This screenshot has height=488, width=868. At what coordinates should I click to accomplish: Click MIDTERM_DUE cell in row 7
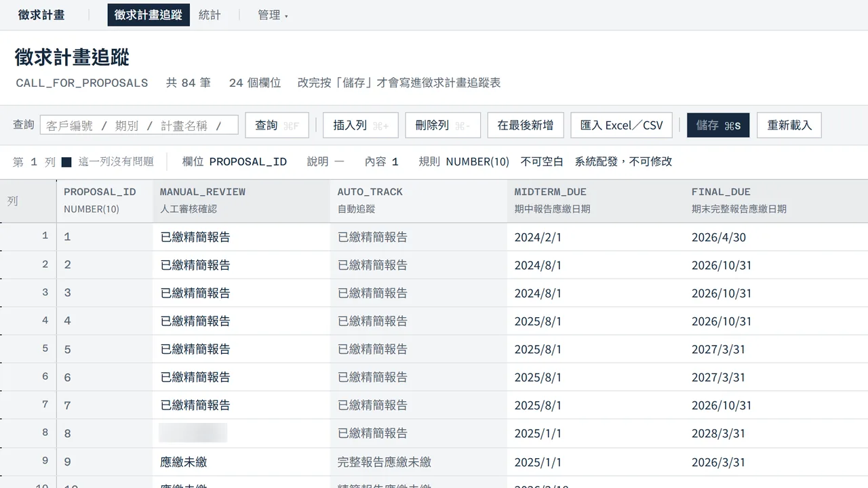click(596, 405)
